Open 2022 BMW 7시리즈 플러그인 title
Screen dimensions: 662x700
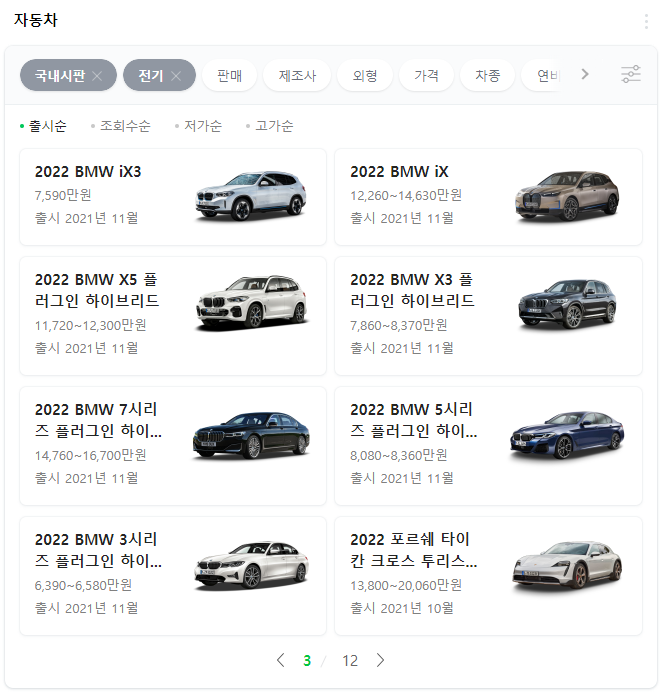click(x=98, y=420)
